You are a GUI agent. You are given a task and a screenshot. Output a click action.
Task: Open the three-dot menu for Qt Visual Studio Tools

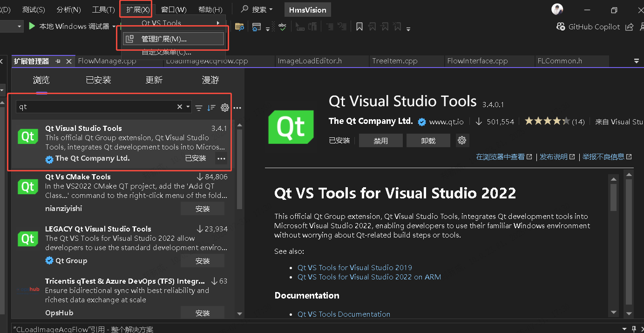[x=221, y=159]
